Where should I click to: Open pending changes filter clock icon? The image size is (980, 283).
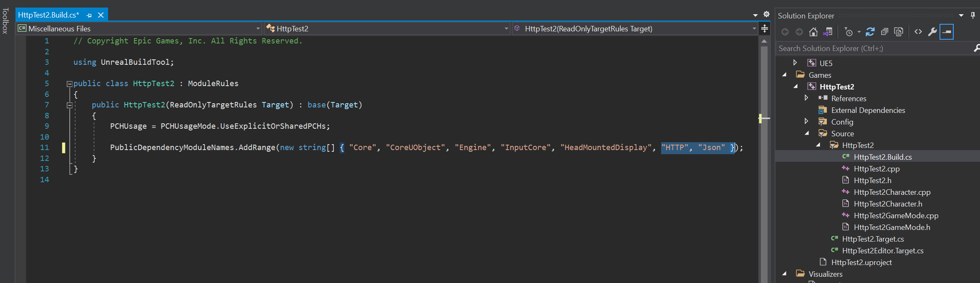[849, 32]
